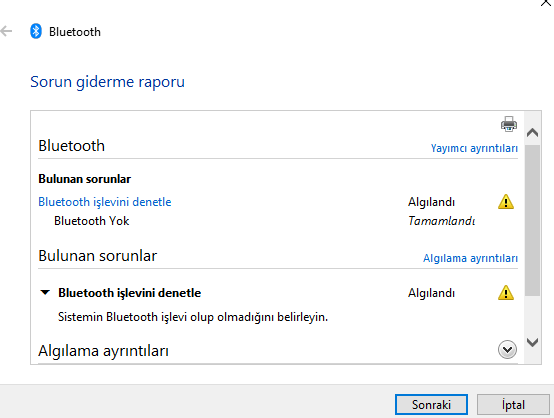
Task: Click the blue Bluetooth logo icon
Action: tap(36, 31)
